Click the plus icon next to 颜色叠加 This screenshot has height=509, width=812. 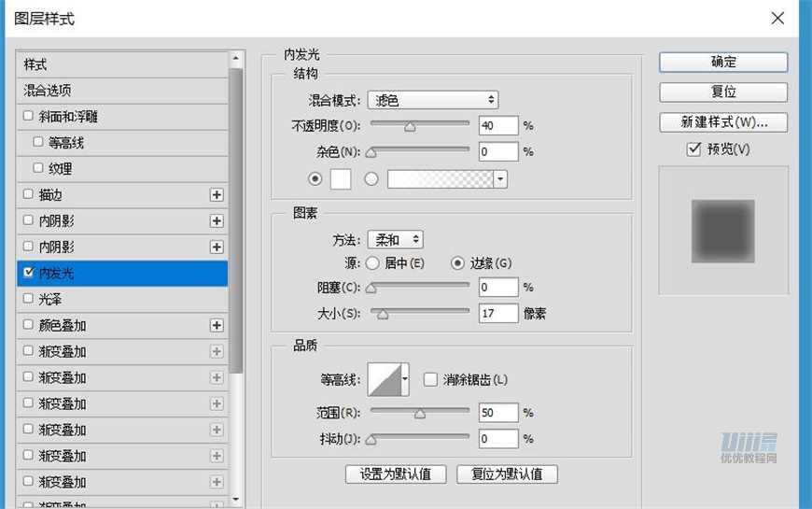coord(217,326)
